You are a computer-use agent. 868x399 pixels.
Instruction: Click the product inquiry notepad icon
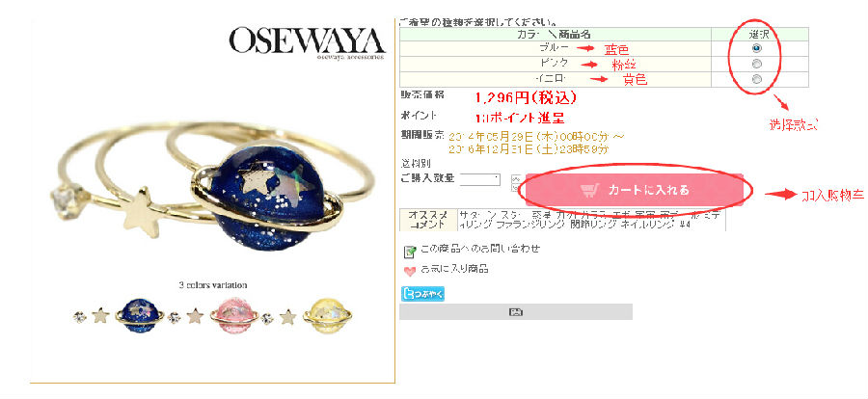[410, 252]
